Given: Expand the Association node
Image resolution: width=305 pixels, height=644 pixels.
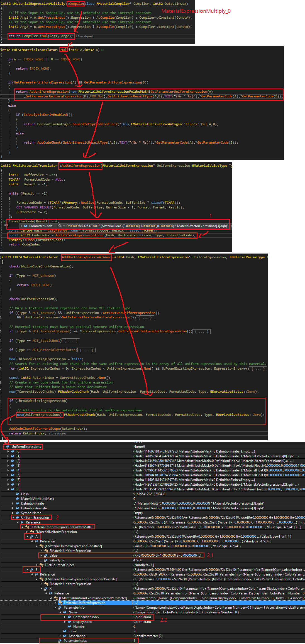Looking at the screenshot, I should [x=60, y=636].
